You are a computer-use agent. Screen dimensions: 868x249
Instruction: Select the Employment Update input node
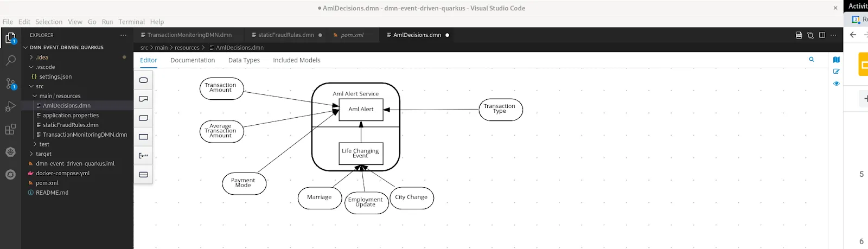coord(366,202)
